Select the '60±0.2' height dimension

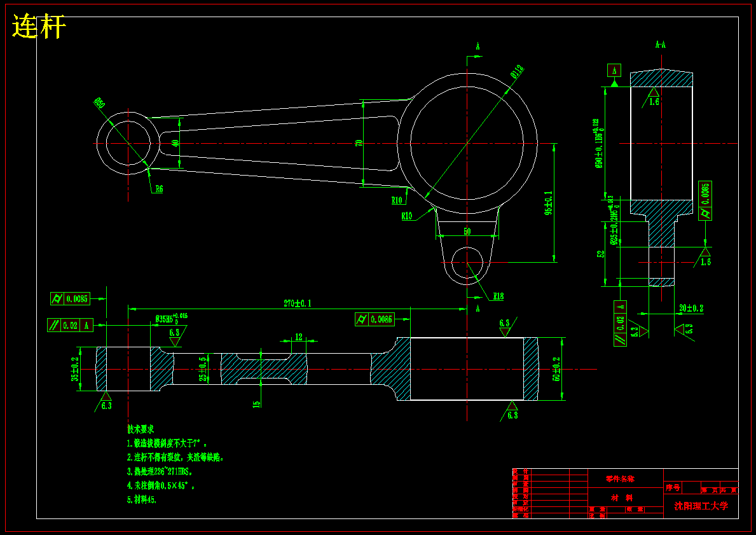pos(556,370)
